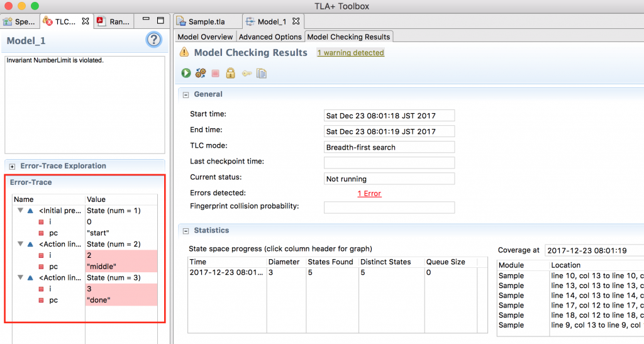Click the document pages icon in results toolbar

click(x=262, y=74)
